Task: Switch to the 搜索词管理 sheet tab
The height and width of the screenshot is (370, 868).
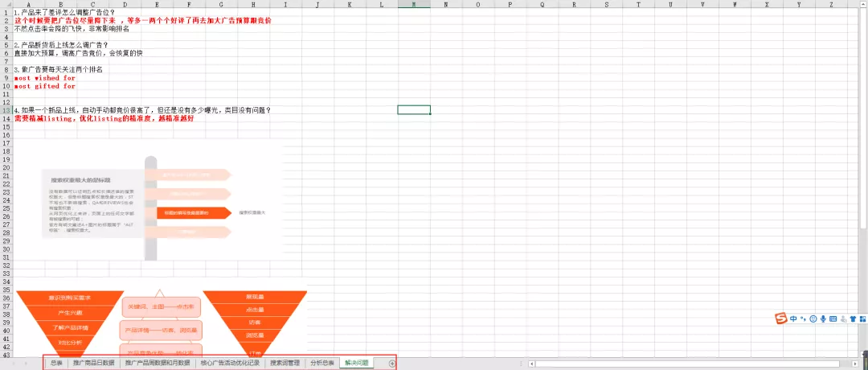Action: [x=285, y=364]
